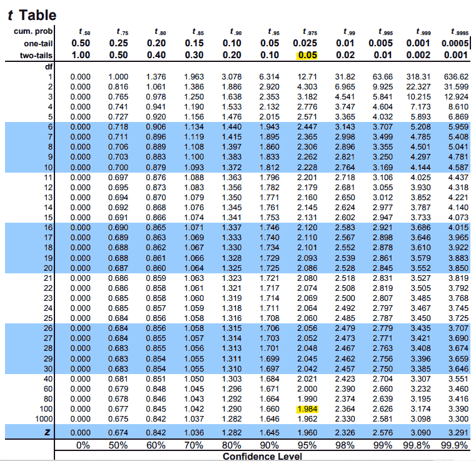The width and height of the screenshot is (476, 461).
Task: Select the t.9995 column header
Action: click(x=460, y=31)
